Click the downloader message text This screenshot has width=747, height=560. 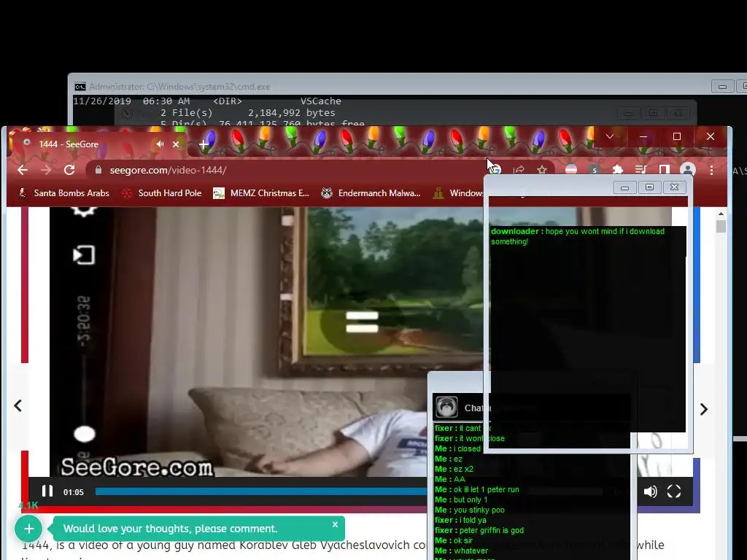[x=578, y=236]
